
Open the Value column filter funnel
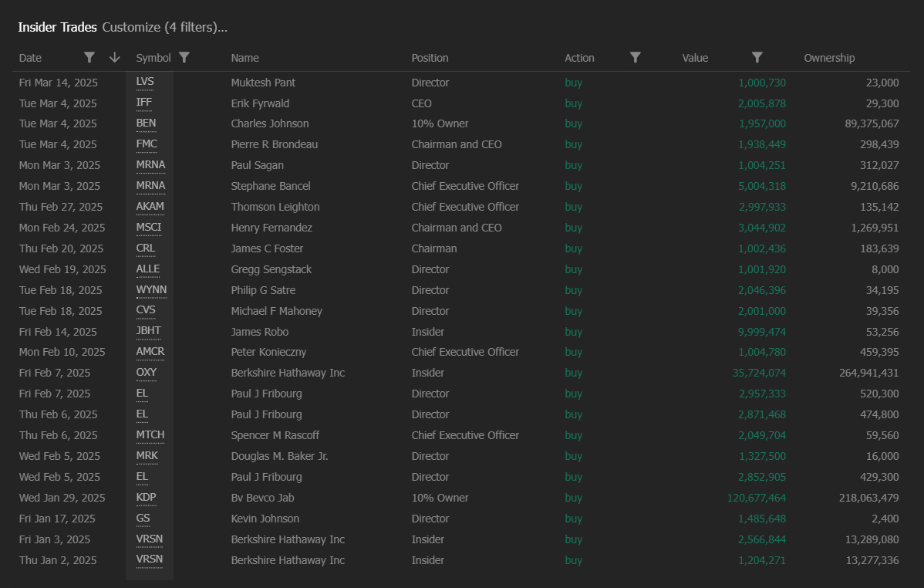[x=757, y=57]
